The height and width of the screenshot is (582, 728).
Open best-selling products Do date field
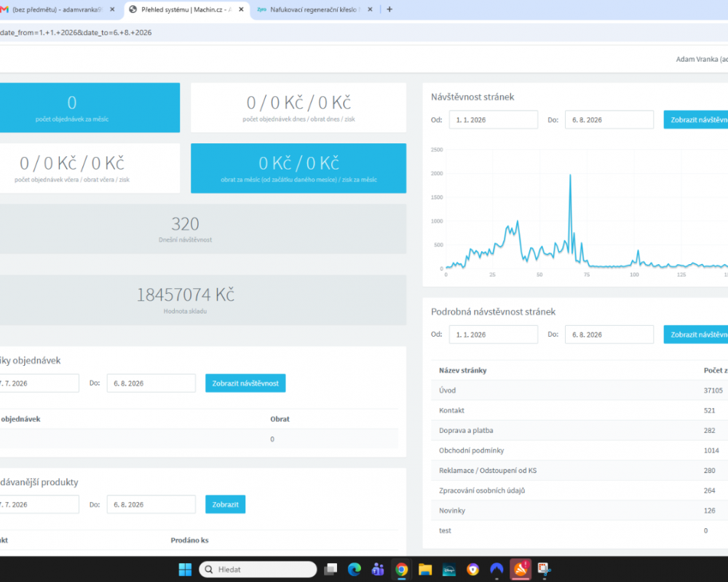pos(151,504)
